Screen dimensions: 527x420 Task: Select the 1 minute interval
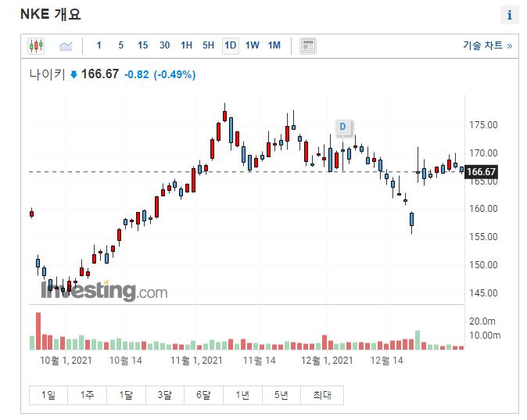point(99,45)
